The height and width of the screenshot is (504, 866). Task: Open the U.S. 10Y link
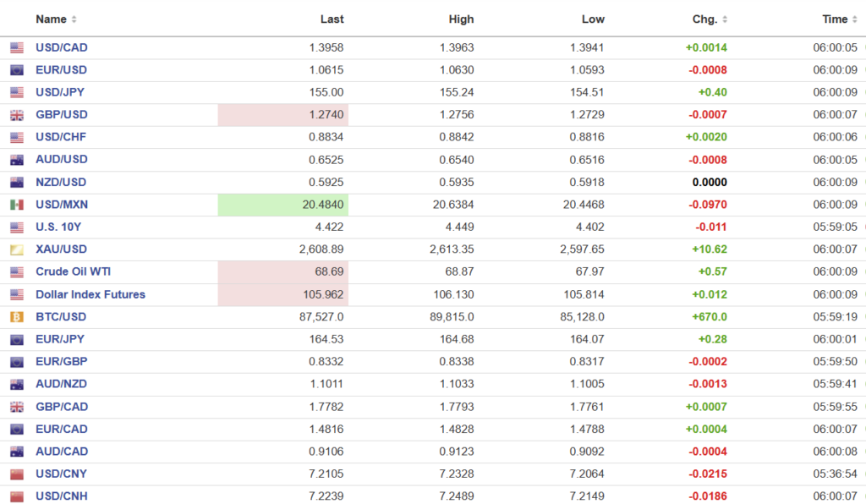(x=58, y=227)
